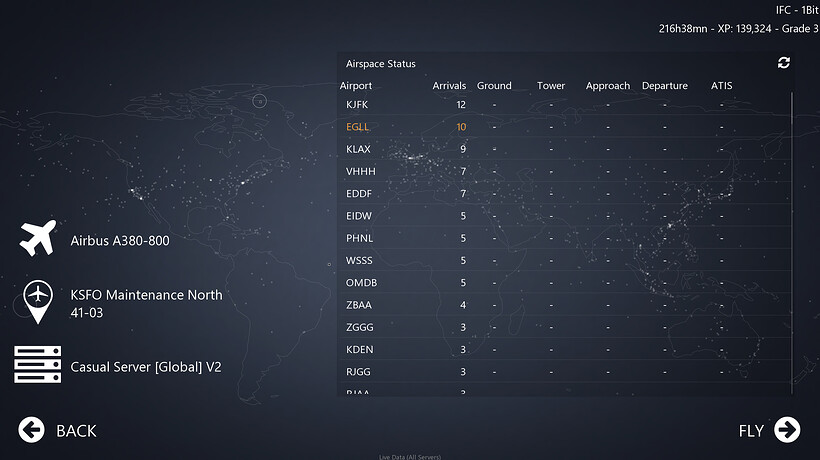Viewport: 820px width, 460px height.
Task: Click the server stack icon
Action: pos(38,364)
